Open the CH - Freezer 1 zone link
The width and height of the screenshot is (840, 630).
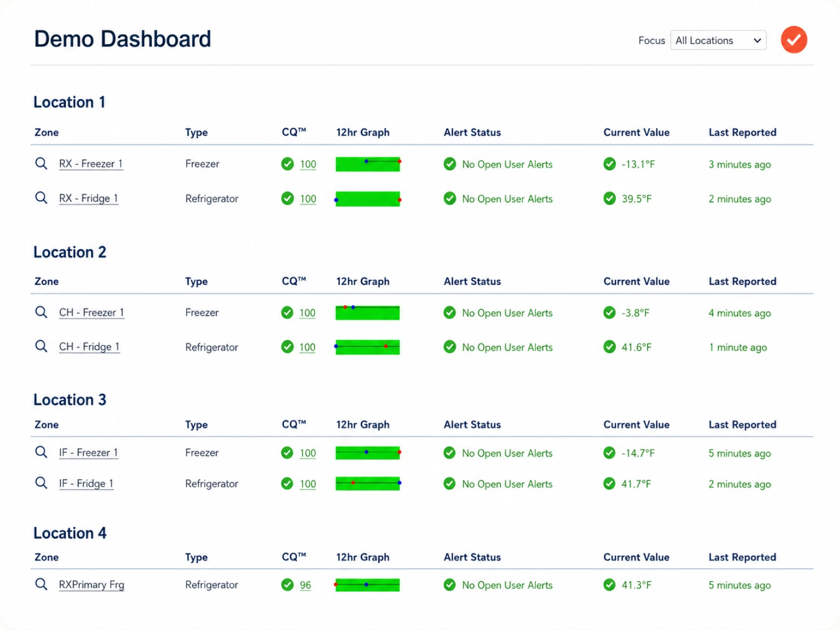[x=91, y=312]
